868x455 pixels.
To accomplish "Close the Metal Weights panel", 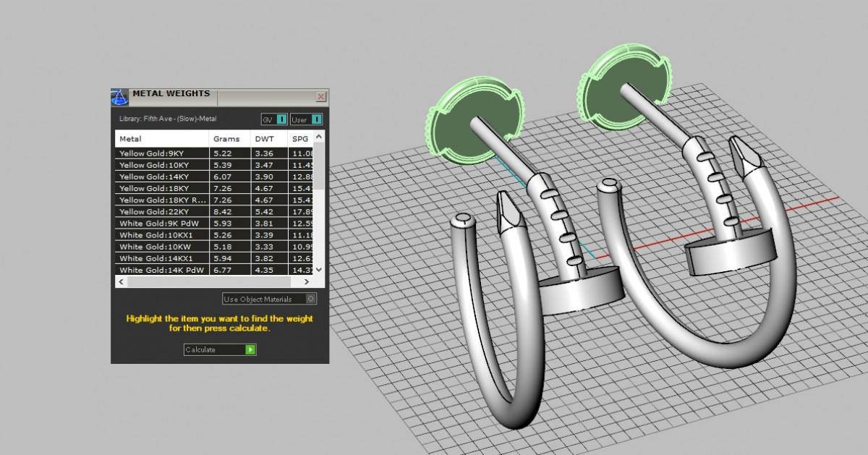I will (x=321, y=96).
